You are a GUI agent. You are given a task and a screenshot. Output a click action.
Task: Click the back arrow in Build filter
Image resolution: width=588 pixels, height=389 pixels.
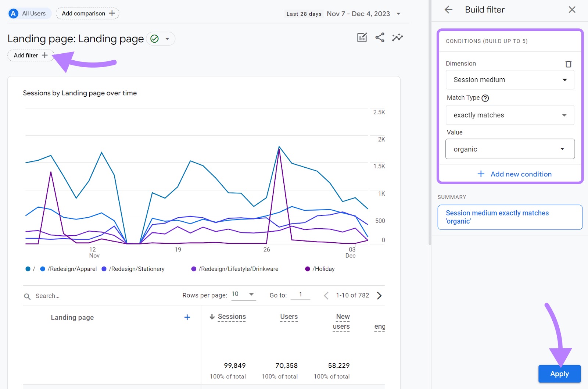448,10
